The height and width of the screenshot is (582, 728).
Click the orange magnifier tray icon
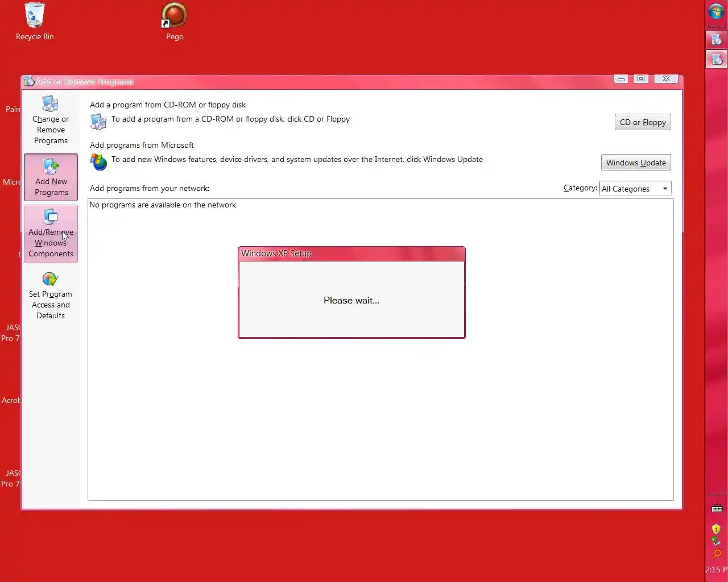(x=716, y=554)
